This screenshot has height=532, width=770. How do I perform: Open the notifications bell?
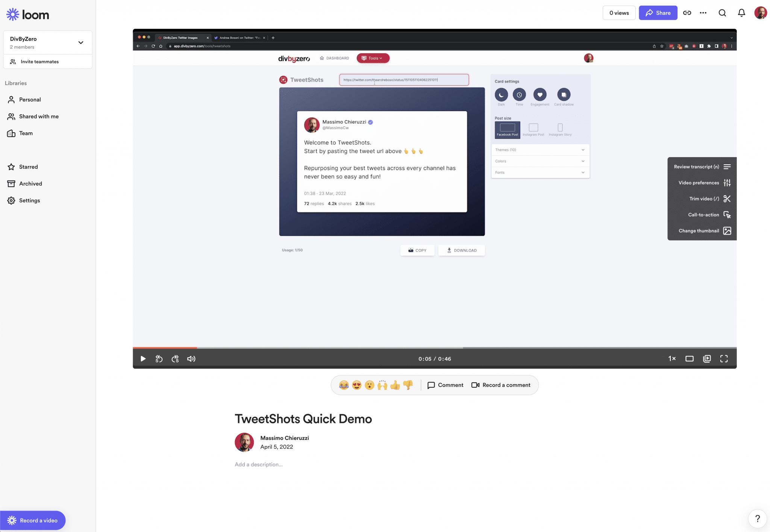coord(741,13)
